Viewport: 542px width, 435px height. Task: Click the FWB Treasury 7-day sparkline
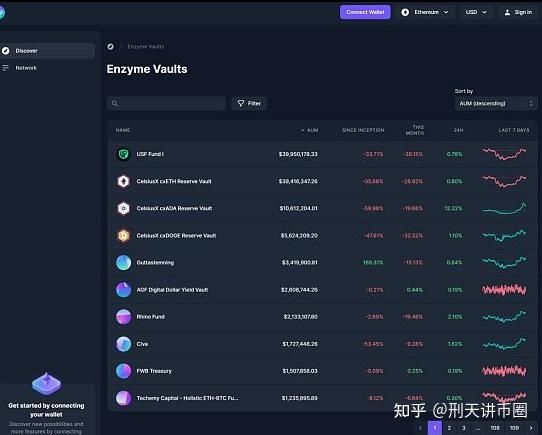point(504,371)
